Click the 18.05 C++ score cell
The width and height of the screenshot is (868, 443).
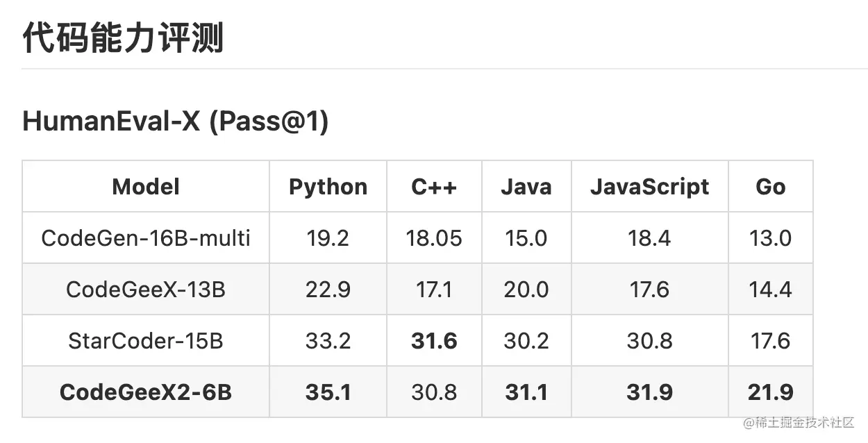(x=434, y=238)
